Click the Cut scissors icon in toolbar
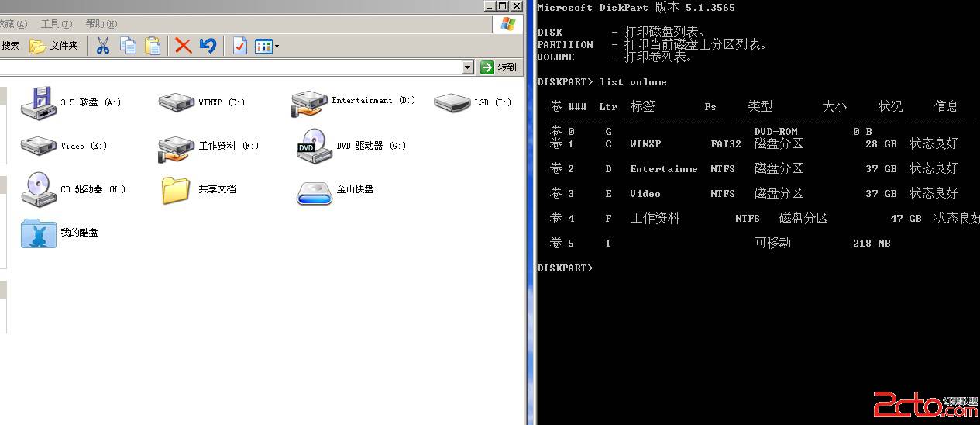The width and height of the screenshot is (980, 425). tap(102, 46)
